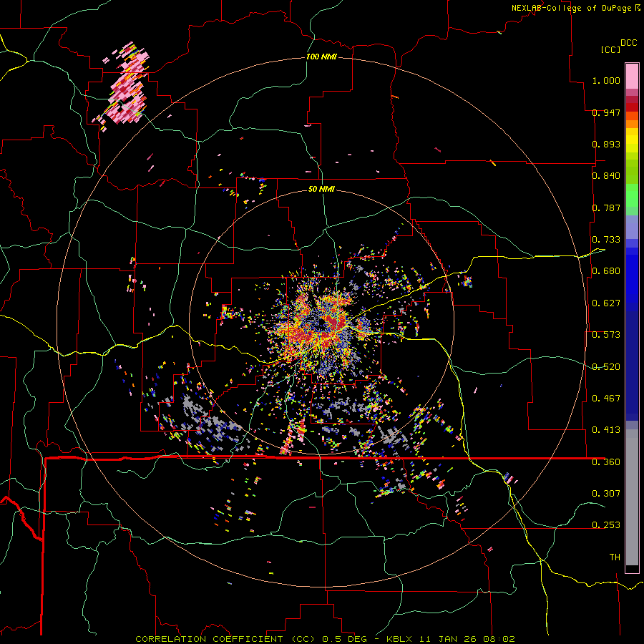The image size is (644, 644).
Task: Click the 0.627 scale value
Action: [606, 303]
